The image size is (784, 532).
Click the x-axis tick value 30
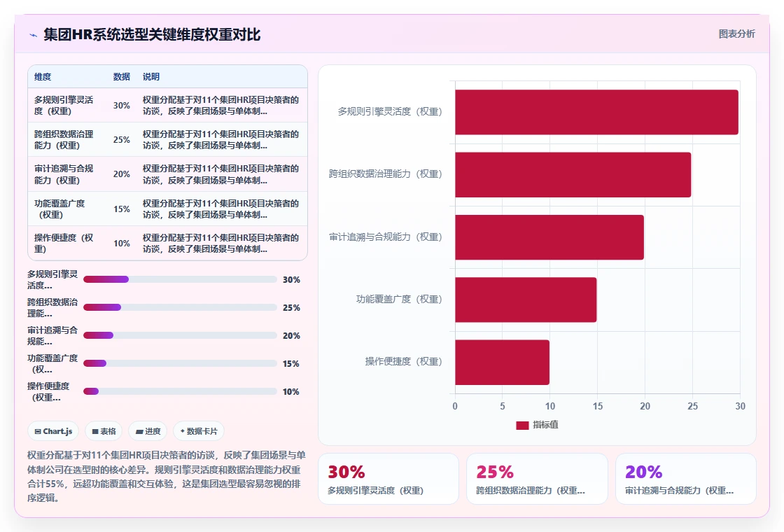[740, 406]
